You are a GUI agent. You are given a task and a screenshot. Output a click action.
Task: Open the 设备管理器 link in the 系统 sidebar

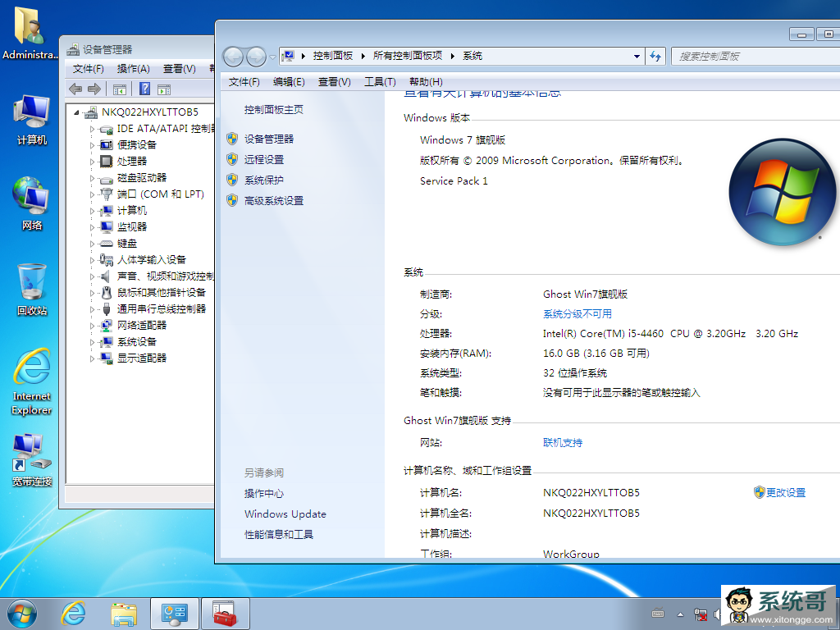pyautogui.click(x=269, y=139)
